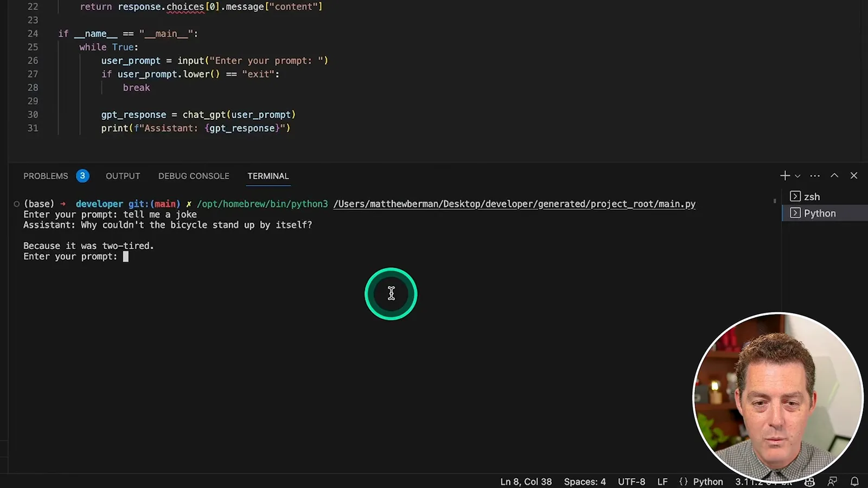
Task: Click 'Because it was two-tired.' terminal output
Action: click(x=88, y=246)
